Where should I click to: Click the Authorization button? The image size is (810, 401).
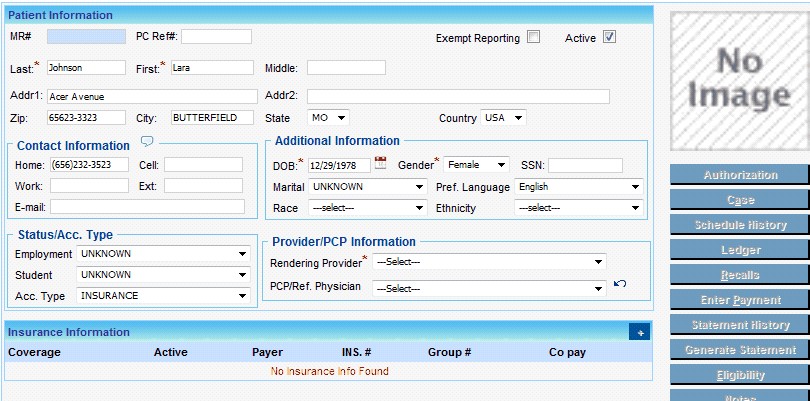740,175
